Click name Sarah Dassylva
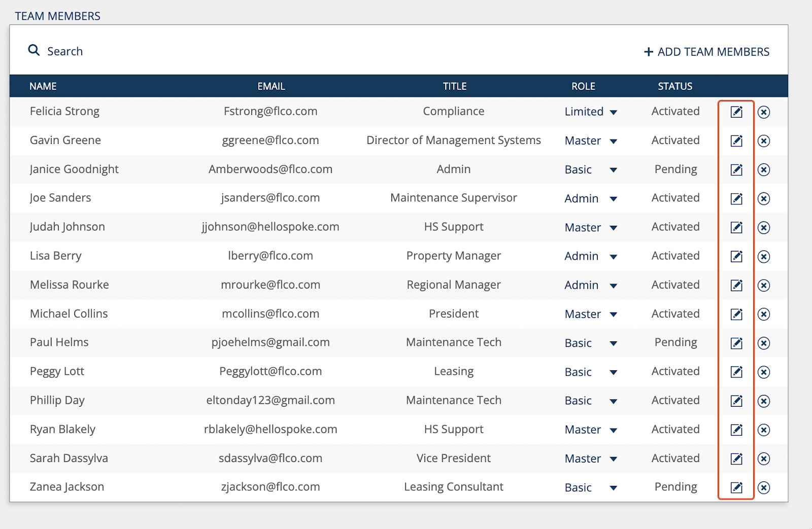This screenshot has width=812, height=529. point(69,459)
